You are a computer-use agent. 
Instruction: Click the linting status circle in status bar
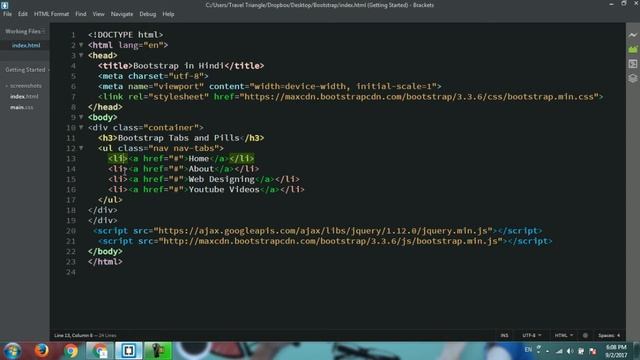point(585,336)
